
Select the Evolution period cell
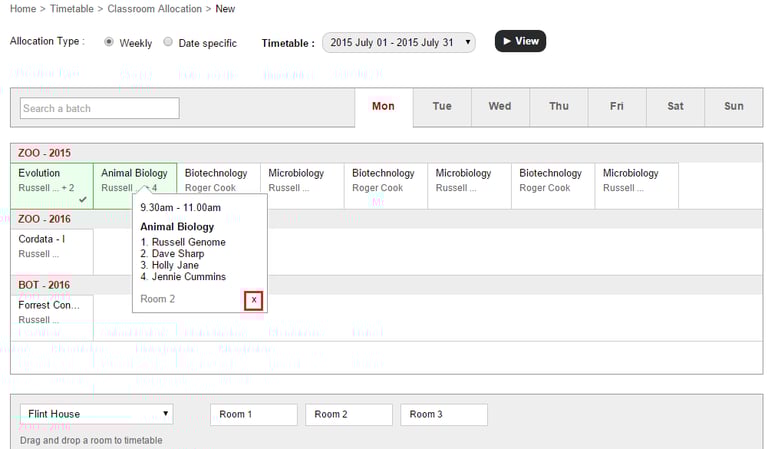[x=52, y=186]
